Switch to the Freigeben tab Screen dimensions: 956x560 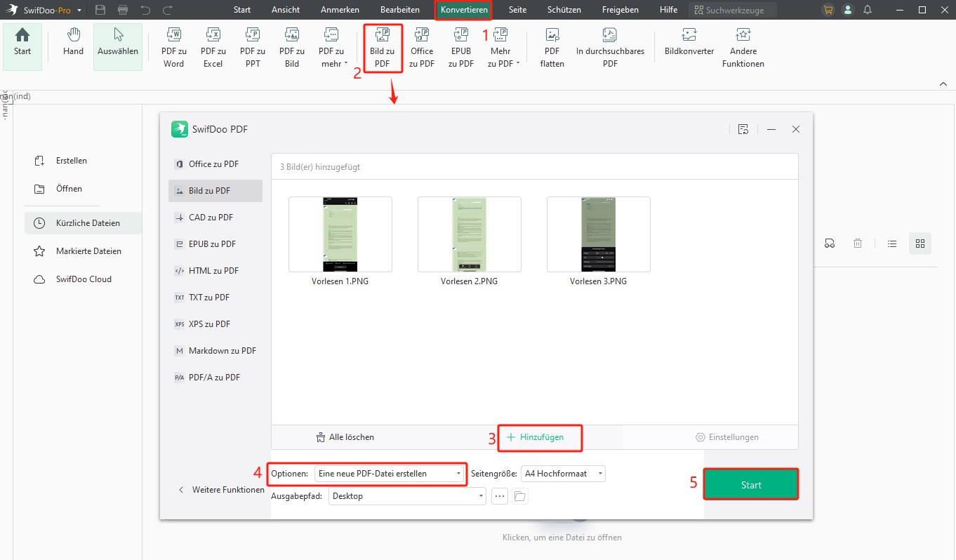(x=620, y=10)
